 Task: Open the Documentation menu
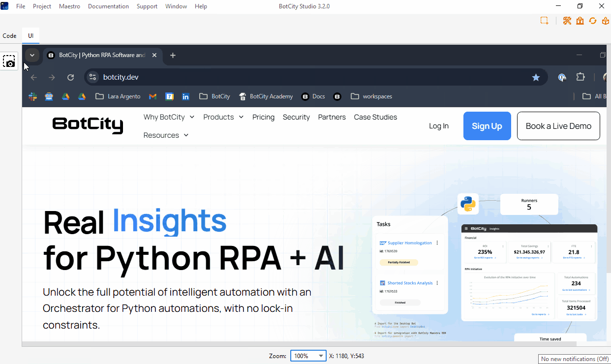click(108, 6)
